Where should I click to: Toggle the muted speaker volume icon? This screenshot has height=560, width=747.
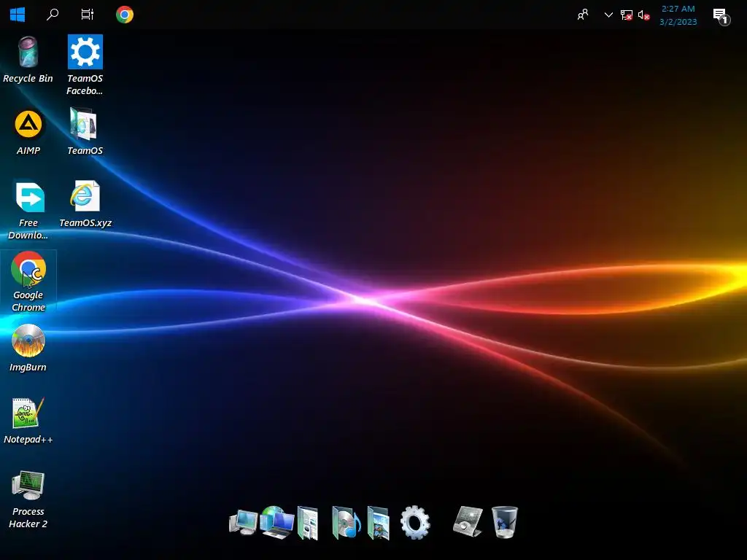tap(643, 15)
